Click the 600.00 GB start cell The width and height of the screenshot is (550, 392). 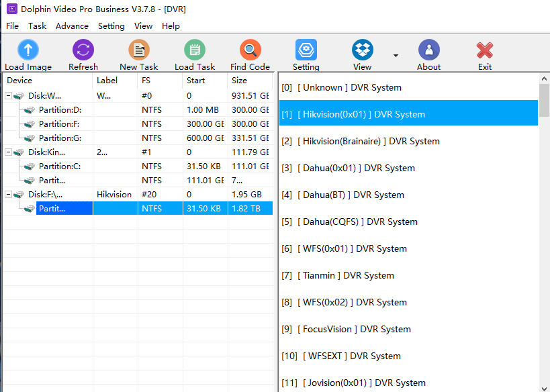click(205, 138)
